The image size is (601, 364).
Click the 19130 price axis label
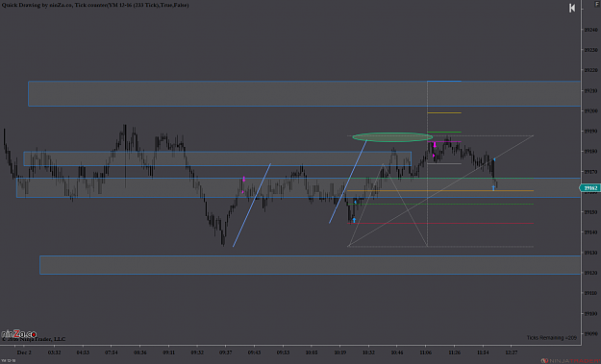pos(590,253)
